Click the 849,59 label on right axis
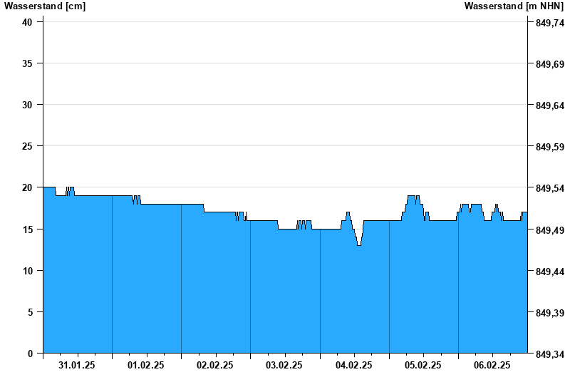 [550, 148]
